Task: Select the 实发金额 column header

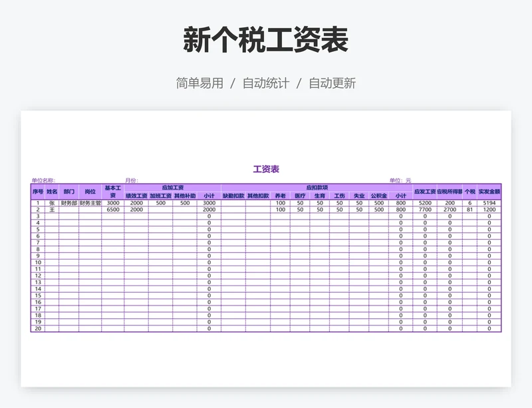Action: point(489,192)
